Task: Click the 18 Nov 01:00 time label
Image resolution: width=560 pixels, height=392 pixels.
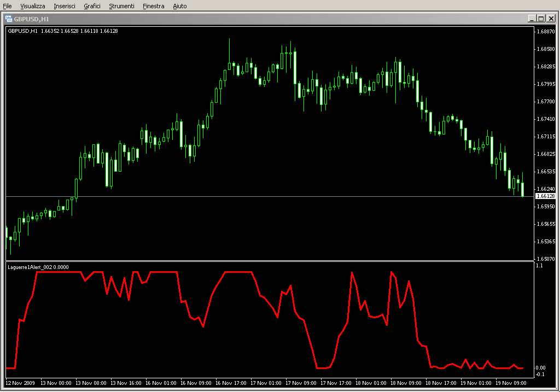Action: 371,383
